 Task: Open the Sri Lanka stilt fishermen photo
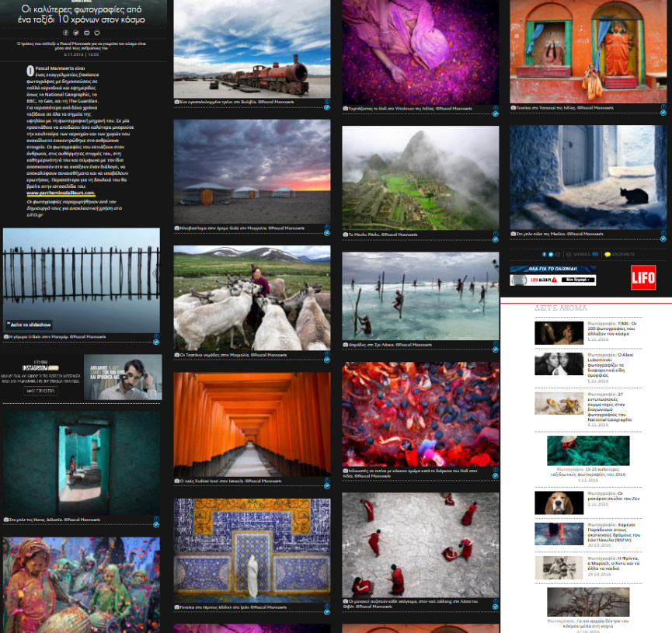pos(420,295)
